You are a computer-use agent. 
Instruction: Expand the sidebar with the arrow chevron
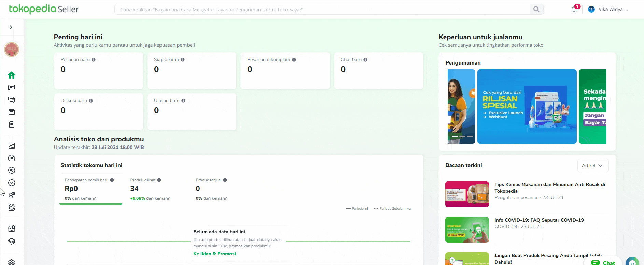pyautogui.click(x=11, y=27)
